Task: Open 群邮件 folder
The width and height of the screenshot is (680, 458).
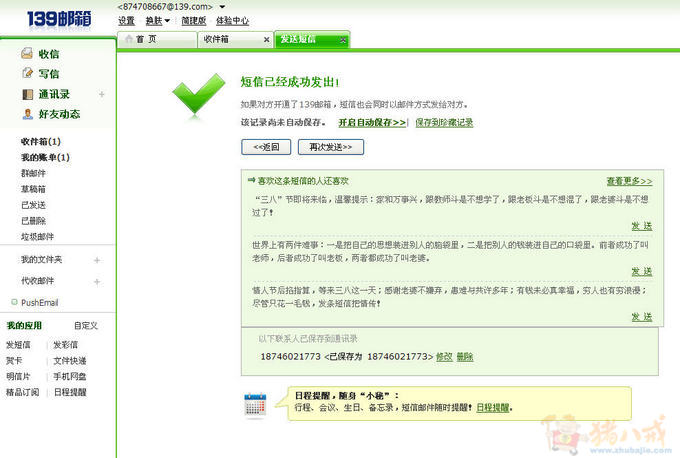Action: pos(33,173)
